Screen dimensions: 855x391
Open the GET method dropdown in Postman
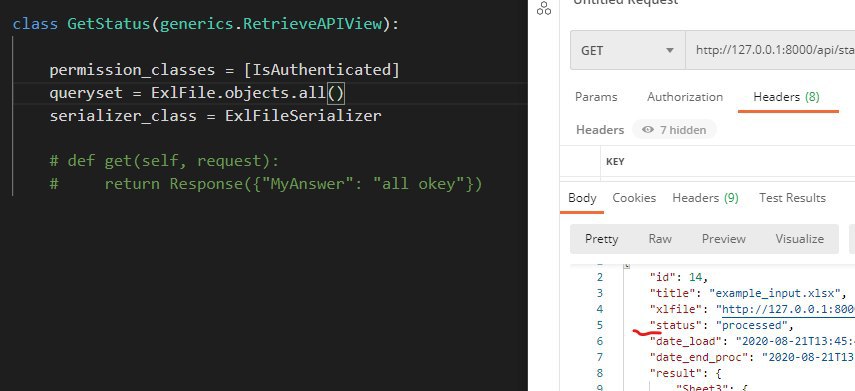click(628, 50)
